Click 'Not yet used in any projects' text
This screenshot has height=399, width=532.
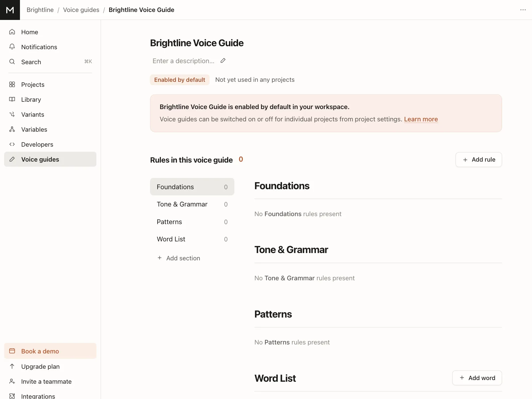[x=255, y=80]
